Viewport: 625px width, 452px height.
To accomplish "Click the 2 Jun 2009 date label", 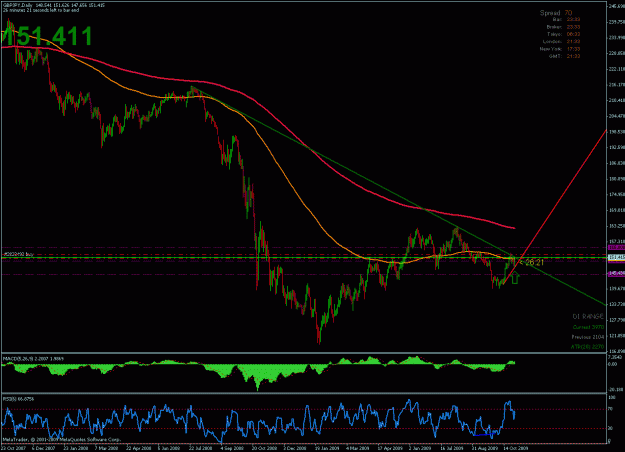I will click(421, 448).
